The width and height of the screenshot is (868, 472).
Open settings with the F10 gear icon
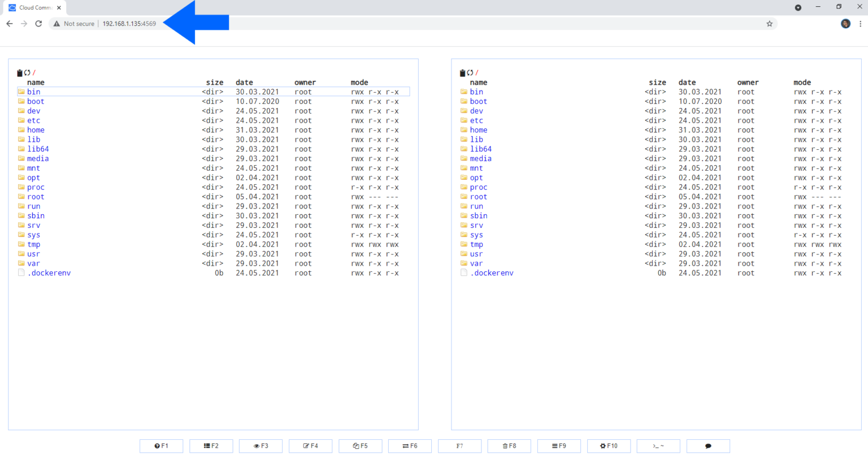coord(609,446)
